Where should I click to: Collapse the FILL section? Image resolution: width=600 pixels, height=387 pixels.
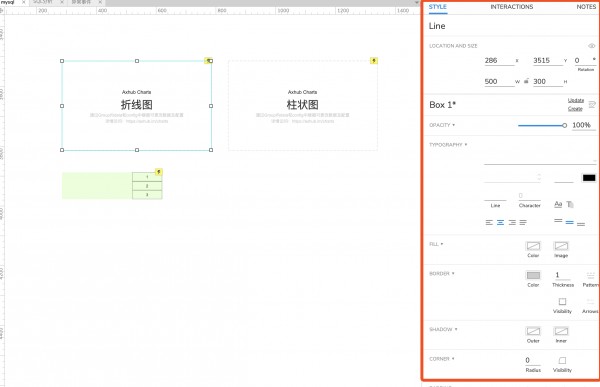tap(436, 244)
